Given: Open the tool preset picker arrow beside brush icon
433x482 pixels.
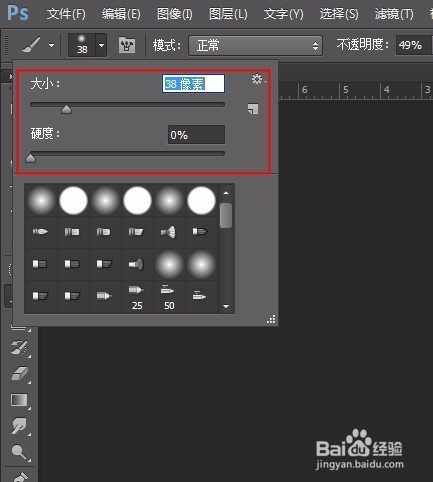Looking at the screenshot, I should coord(51,45).
